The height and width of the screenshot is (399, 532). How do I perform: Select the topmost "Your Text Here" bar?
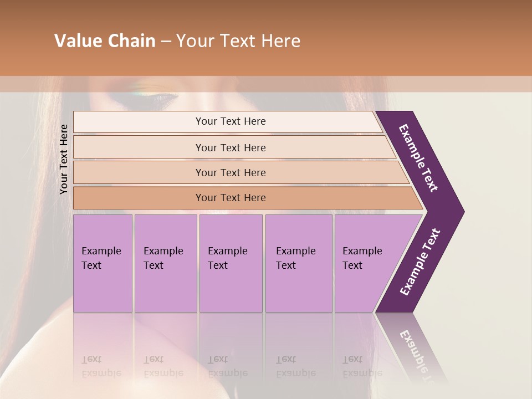click(x=230, y=121)
